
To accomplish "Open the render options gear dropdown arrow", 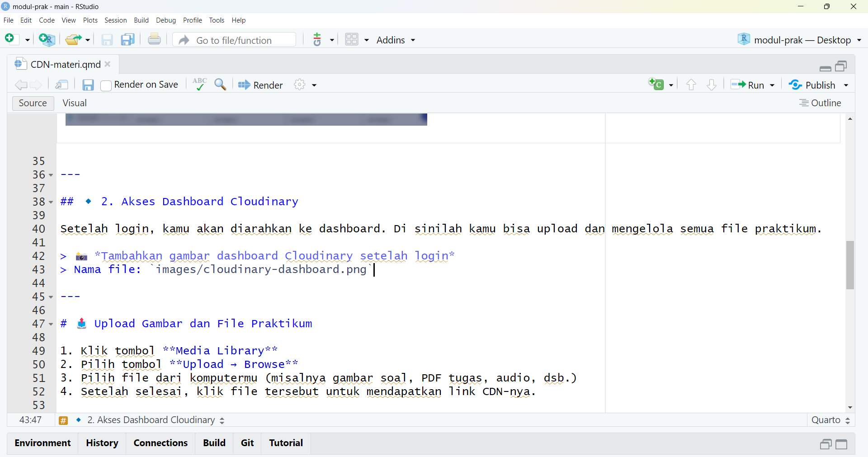I will pyautogui.click(x=314, y=85).
